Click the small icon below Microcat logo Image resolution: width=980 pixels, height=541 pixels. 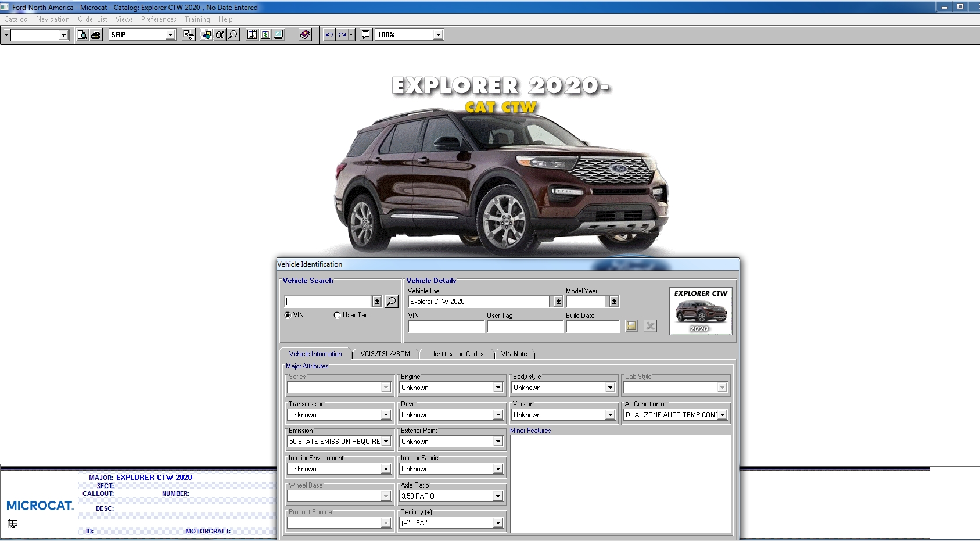(x=13, y=524)
